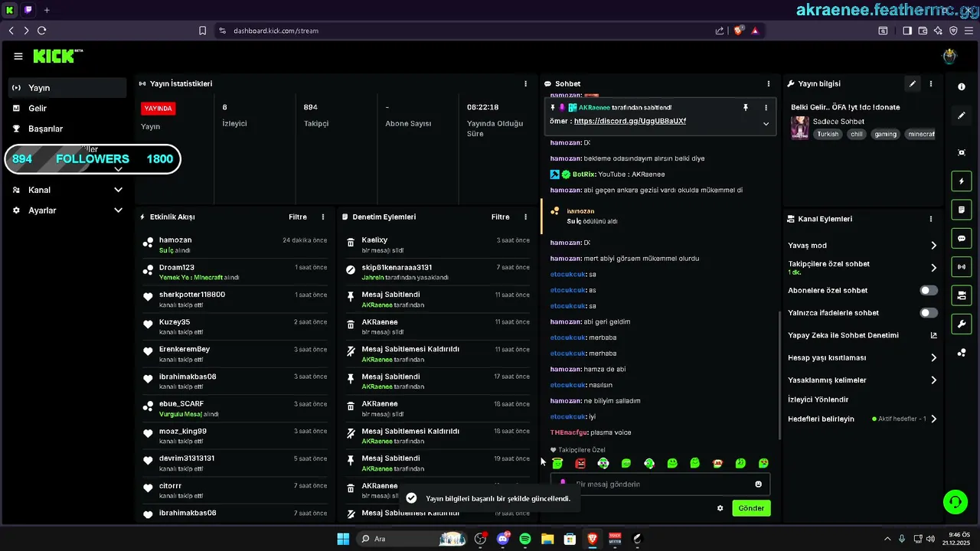Image resolution: width=980 pixels, height=551 pixels.
Task: Click the gaming stream tag
Action: [x=886, y=134]
